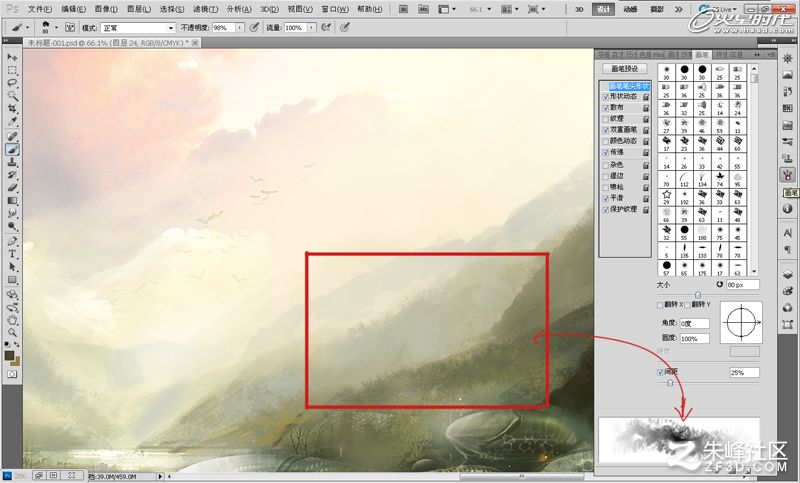Toggle tablet pressure for size icon

click(345, 28)
